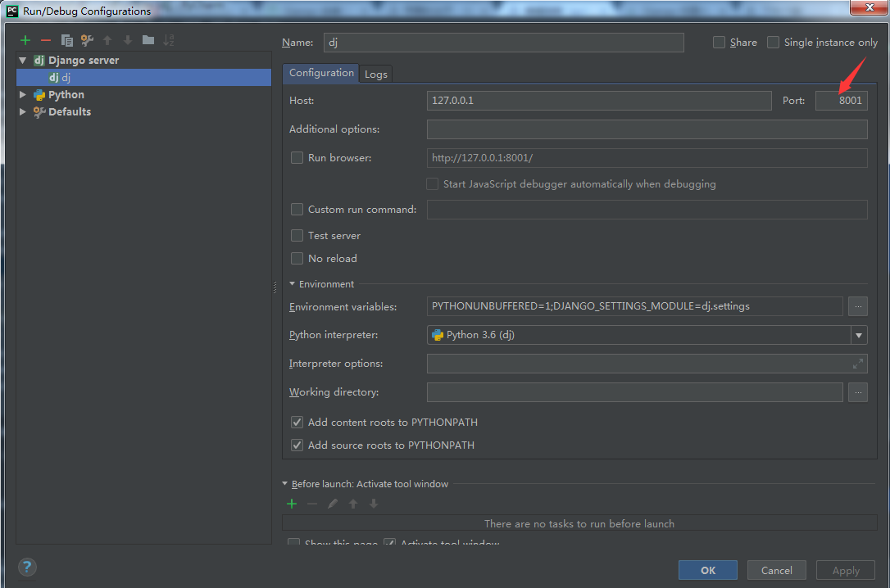The height and width of the screenshot is (588, 890).
Task: Open environment variables editor button
Action: [x=858, y=306]
